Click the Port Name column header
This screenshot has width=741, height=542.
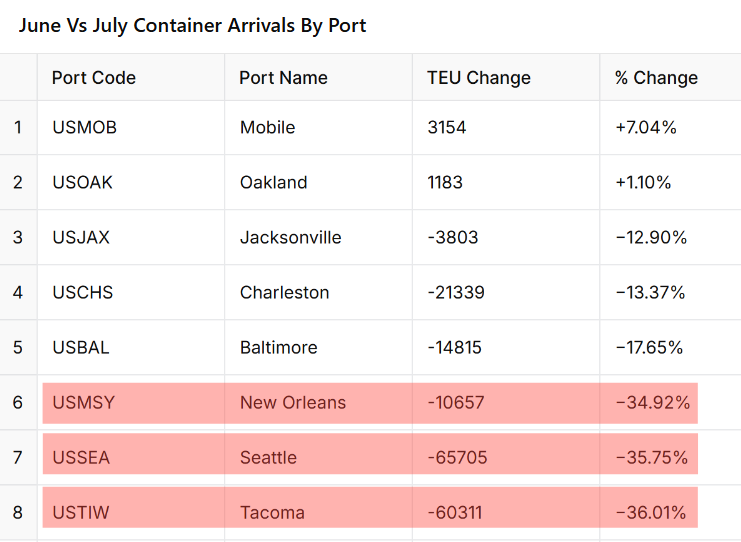284,78
